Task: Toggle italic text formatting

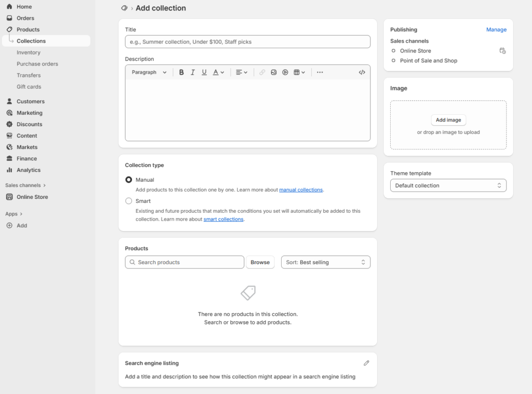Action: [193, 73]
